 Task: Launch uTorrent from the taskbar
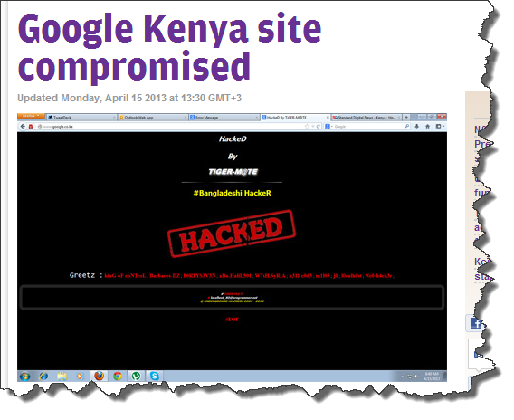click(x=136, y=376)
